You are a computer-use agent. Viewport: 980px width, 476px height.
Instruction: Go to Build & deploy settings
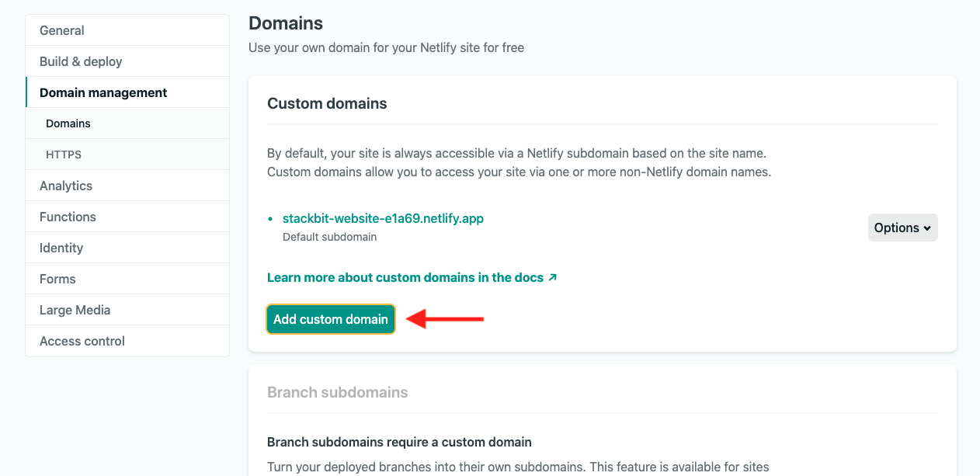[127, 61]
